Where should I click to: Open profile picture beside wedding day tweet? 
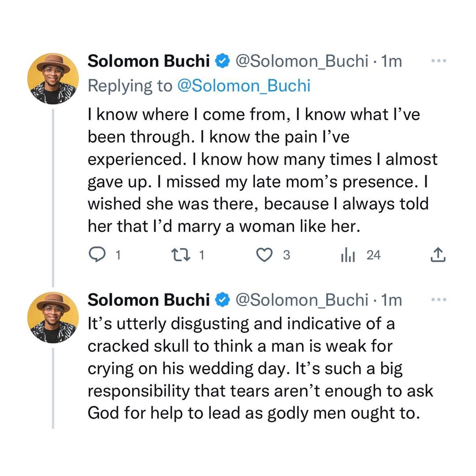click(x=53, y=317)
